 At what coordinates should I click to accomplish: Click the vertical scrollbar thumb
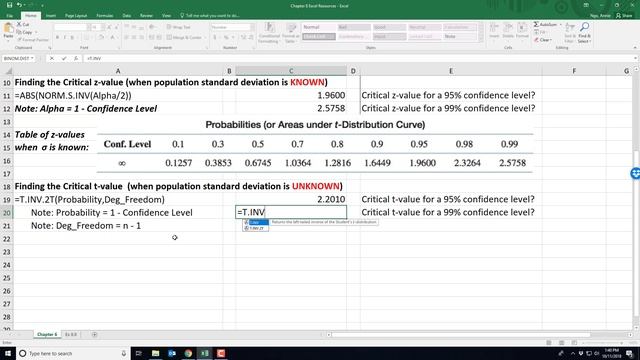point(637,233)
